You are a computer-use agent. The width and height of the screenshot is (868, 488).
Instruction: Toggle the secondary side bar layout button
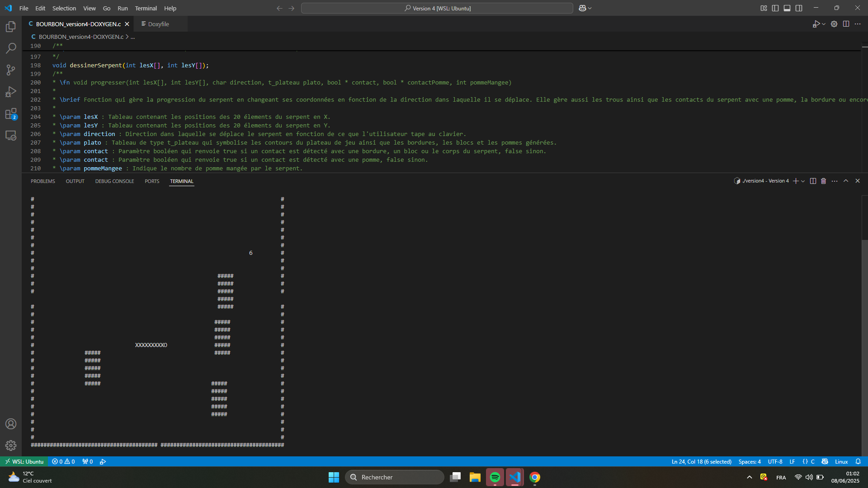(799, 8)
